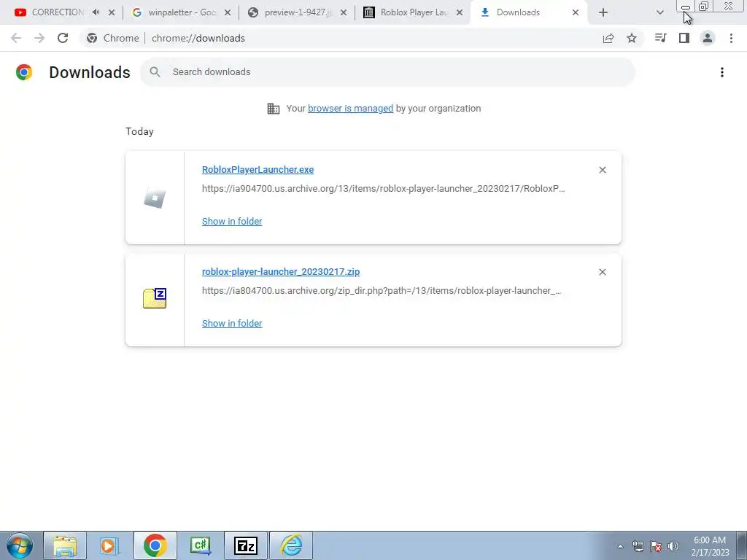Share this page icon
This screenshot has height=560, width=747.
tap(608, 38)
